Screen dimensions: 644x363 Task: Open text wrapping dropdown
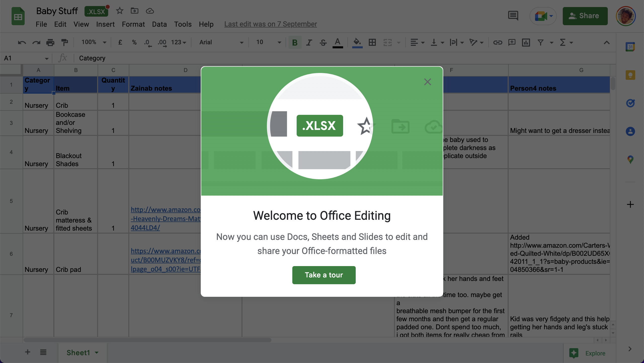[457, 43]
